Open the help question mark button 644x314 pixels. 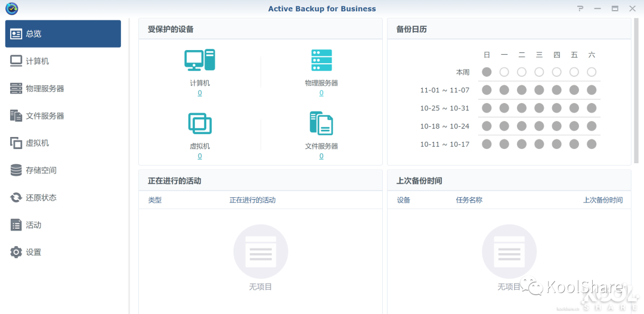pos(580,8)
